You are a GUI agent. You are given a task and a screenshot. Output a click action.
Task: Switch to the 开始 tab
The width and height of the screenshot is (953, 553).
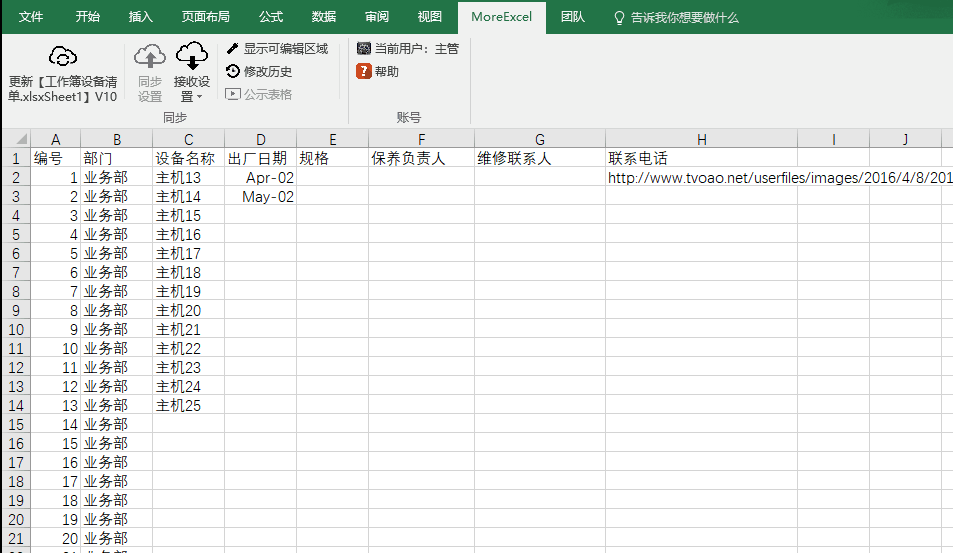tap(88, 17)
